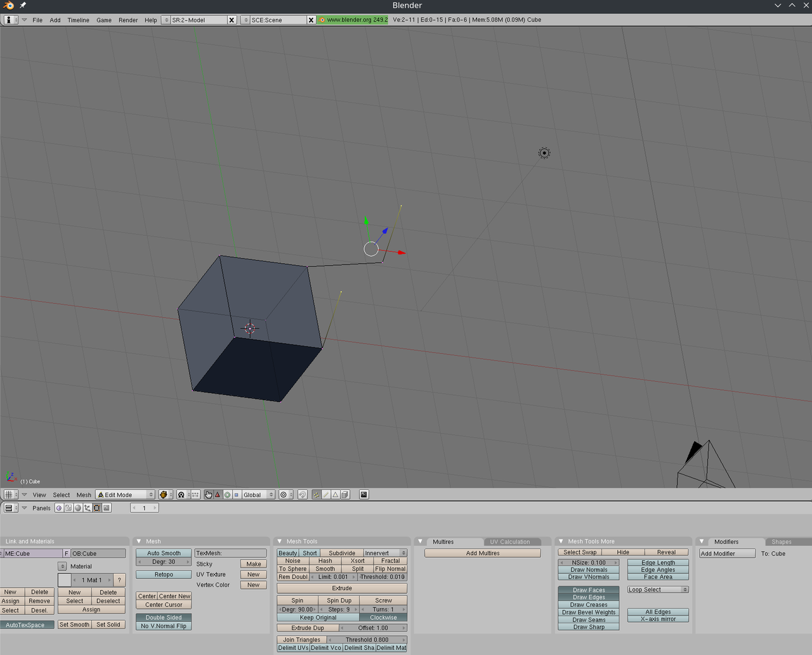This screenshot has width=812, height=655.
Task: Click the Add Modifier button
Action: click(x=728, y=553)
